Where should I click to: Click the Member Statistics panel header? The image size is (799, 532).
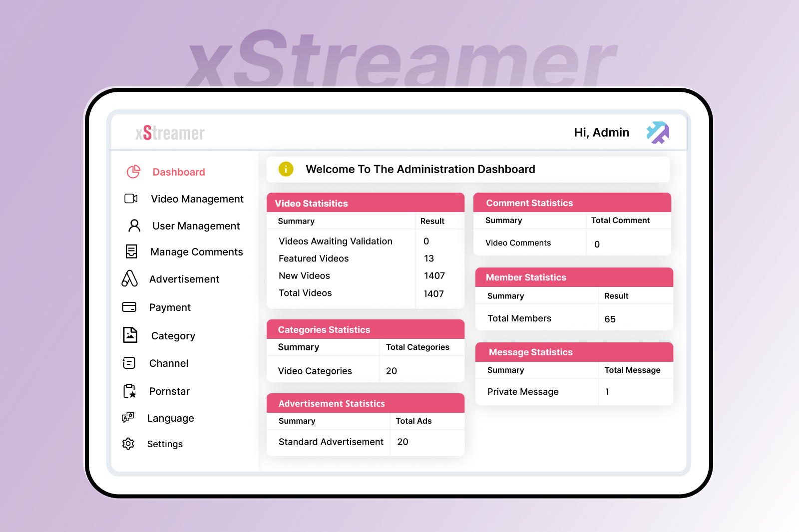point(574,277)
